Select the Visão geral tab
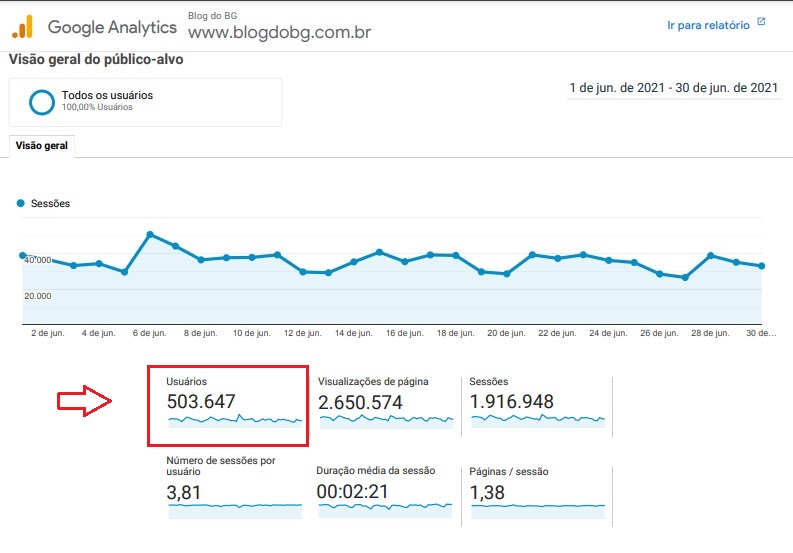The width and height of the screenshot is (793, 553). point(41,146)
